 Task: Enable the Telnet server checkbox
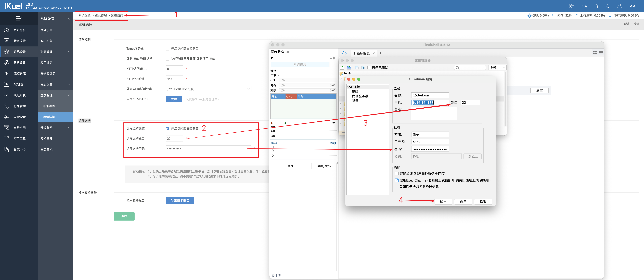pyautogui.click(x=167, y=49)
